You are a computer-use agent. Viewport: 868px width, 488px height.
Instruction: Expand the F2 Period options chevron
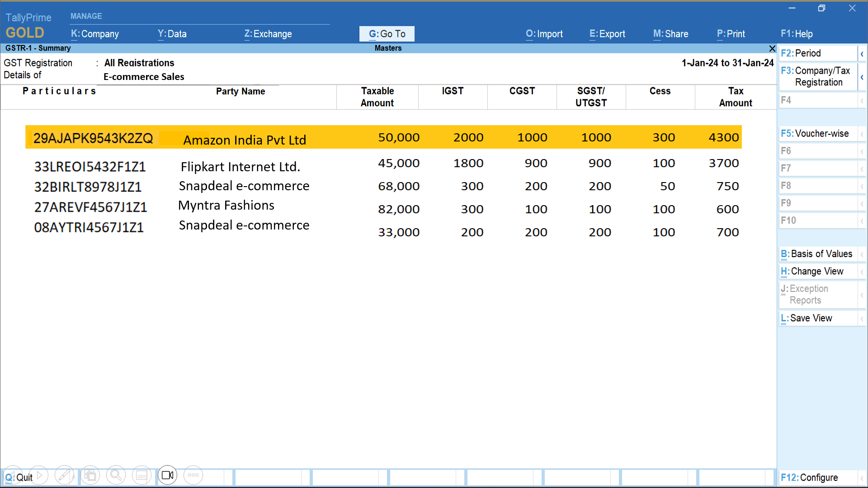tap(863, 53)
